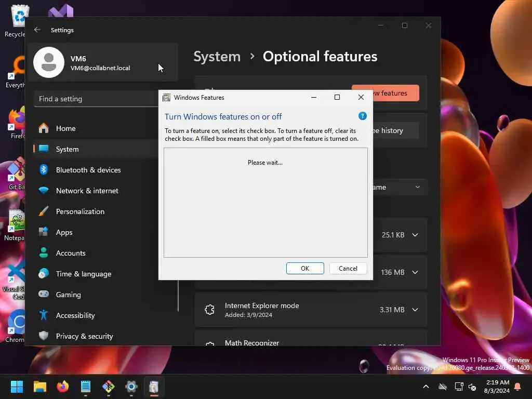Click OK in Windows Features dialog
Viewport: 532px width, 399px height.
pyautogui.click(x=304, y=269)
